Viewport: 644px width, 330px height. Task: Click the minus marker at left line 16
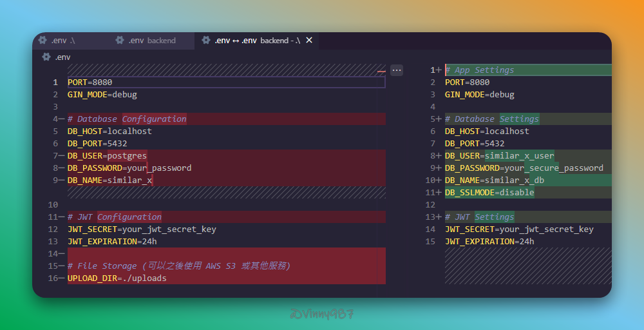coord(61,278)
